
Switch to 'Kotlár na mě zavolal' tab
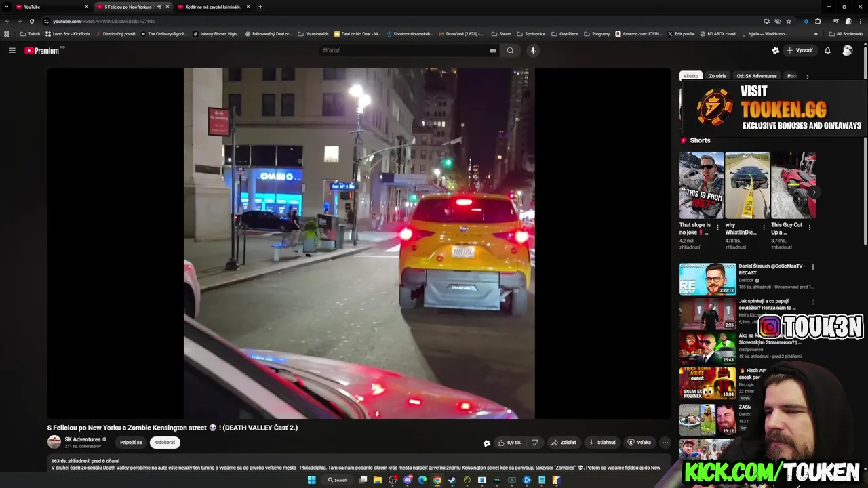coord(212,7)
